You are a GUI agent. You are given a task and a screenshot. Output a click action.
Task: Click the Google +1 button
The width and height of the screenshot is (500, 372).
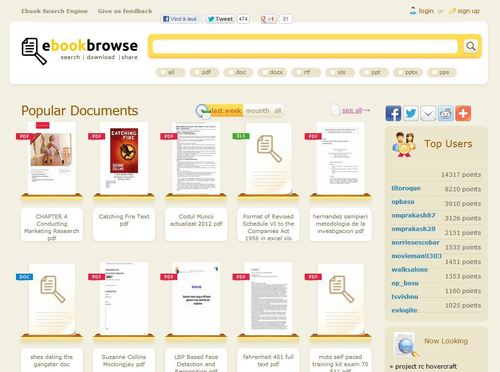pyautogui.click(x=268, y=19)
